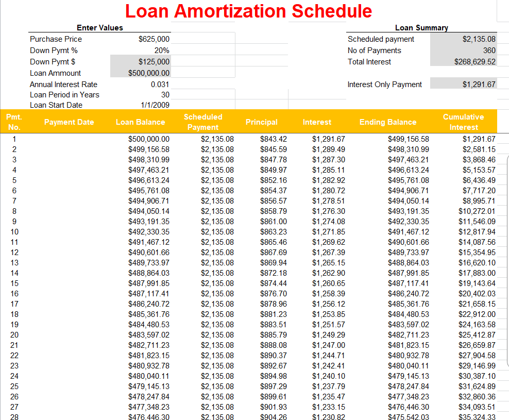Click ending balance $476,446.30 in payment 27
The image size is (509, 420).
point(409,407)
